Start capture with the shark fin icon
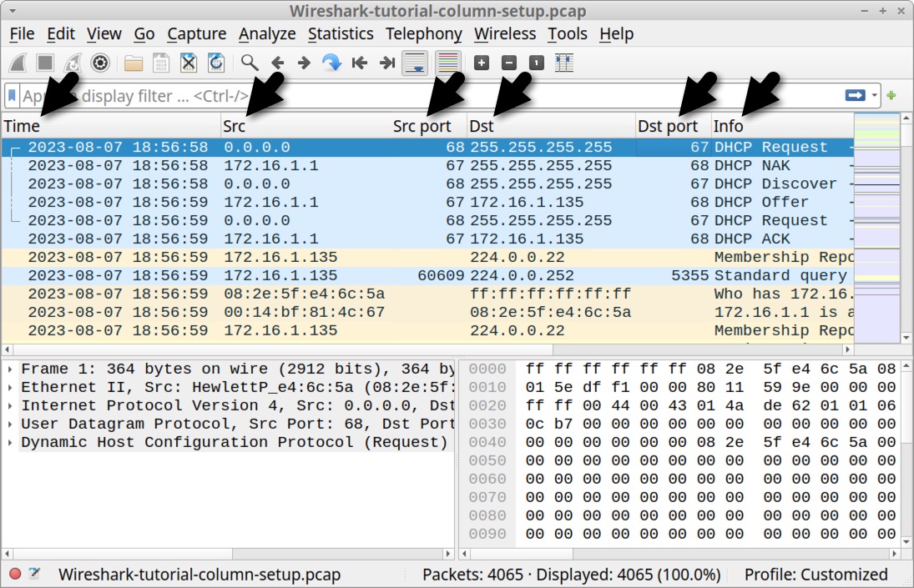This screenshot has height=588, width=914. click(x=18, y=63)
